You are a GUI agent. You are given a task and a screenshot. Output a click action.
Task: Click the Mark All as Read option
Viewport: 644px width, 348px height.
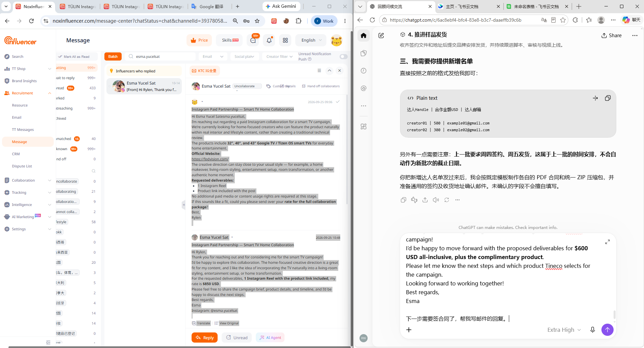(77, 56)
